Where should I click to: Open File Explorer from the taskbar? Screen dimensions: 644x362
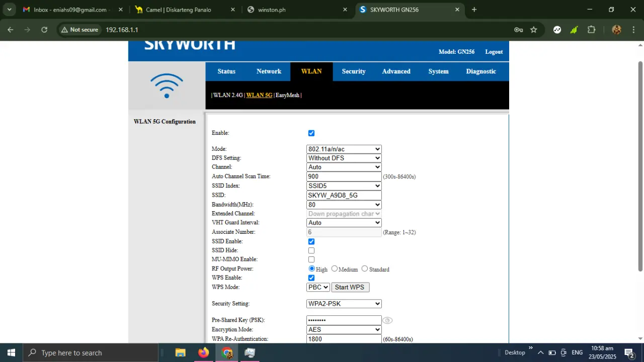pos(180,352)
